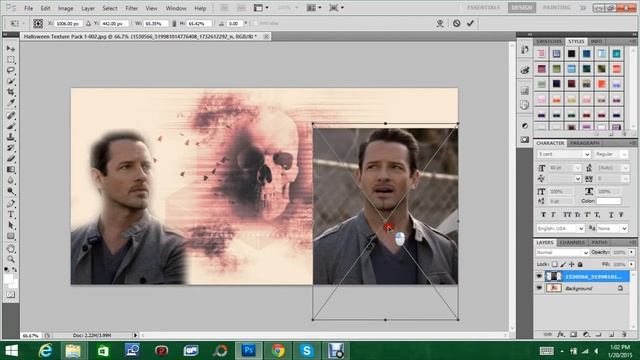Toggle lock transparent pixels
This screenshot has width=640, height=360.
(x=554, y=264)
